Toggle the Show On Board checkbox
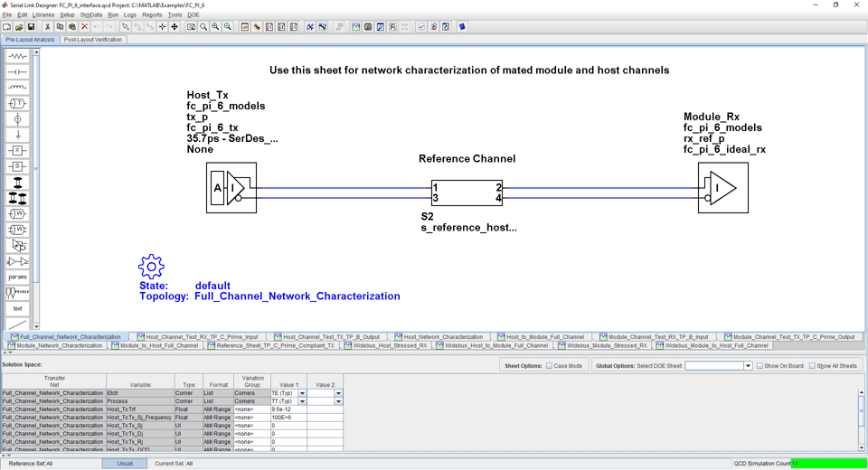The height and width of the screenshot is (470, 868). point(759,366)
